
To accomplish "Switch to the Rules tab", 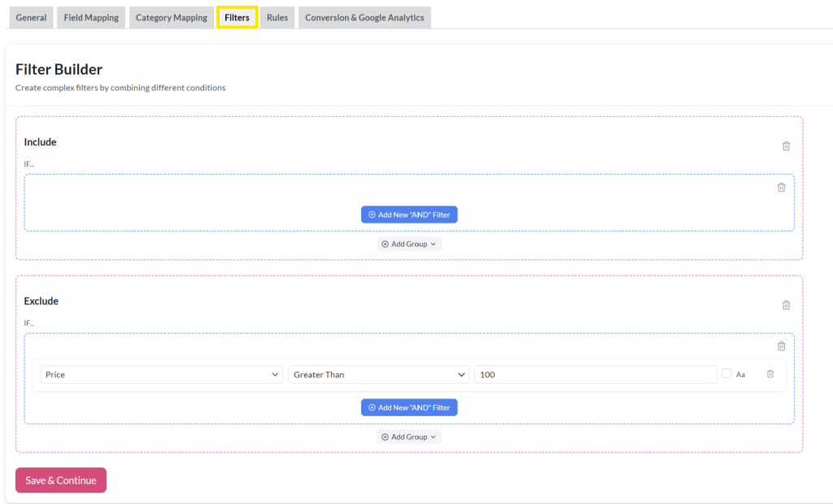I will pos(277,16).
